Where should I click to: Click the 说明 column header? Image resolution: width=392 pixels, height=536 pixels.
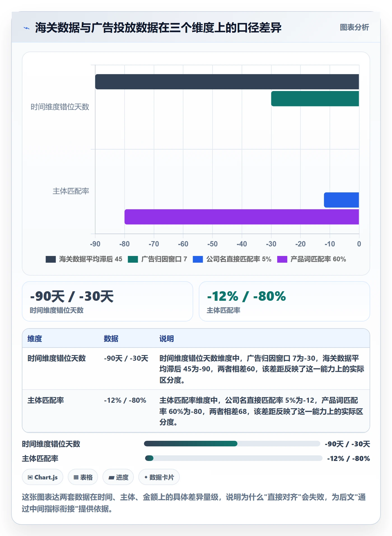point(167,339)
